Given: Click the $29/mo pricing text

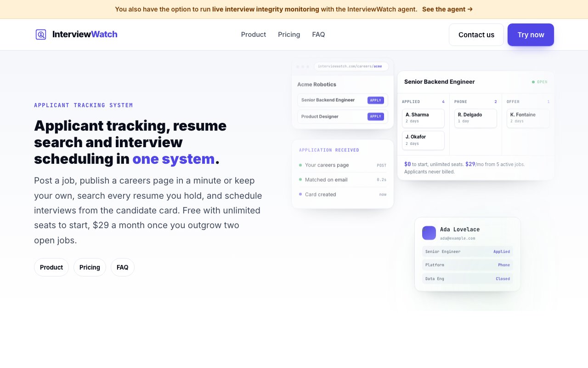Looking at the screenshot, I should 475,164.
